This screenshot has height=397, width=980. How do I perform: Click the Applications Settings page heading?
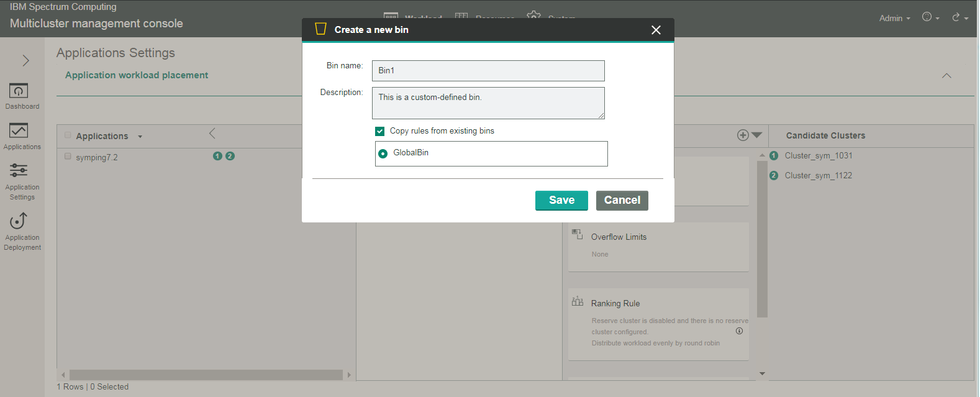116,53
